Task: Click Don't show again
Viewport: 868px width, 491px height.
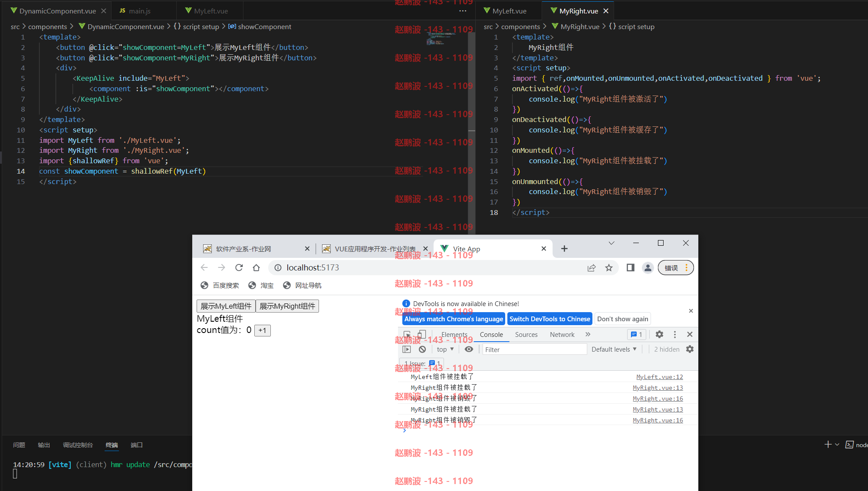Action: click(622, 319)
